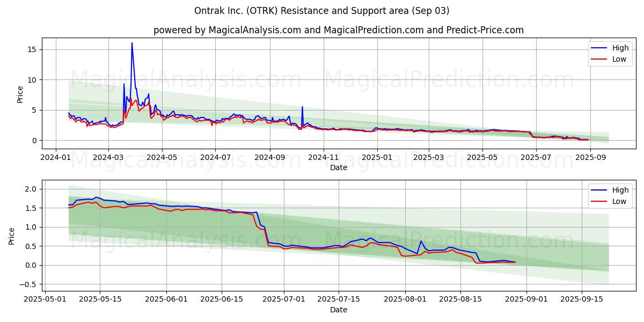The width and height of the screenshot is (644, 322).
Task: Click the blue spike near 2024-10 in top chart
Action: pyautogui.click(x=302, y=107)
